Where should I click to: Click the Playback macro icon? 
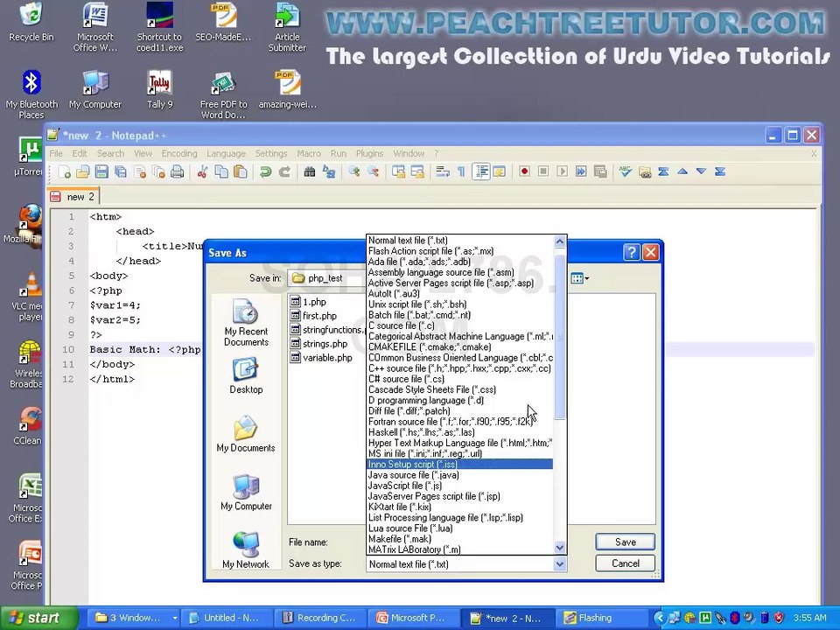pos(562,172)
